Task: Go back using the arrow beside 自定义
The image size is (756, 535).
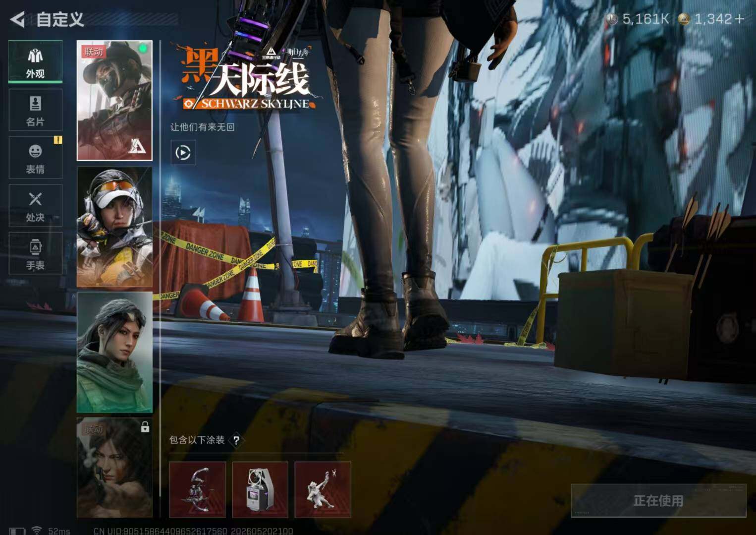Action: [17, 19]
